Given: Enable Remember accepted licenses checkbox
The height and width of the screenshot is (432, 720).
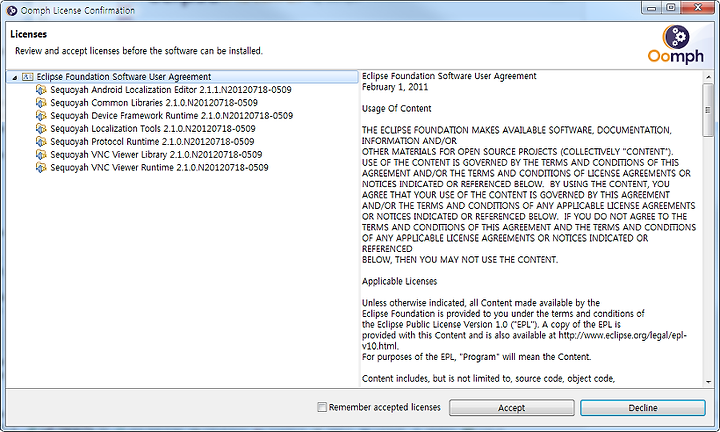Looking at the screenshot, I should click(x=322, y=407).
